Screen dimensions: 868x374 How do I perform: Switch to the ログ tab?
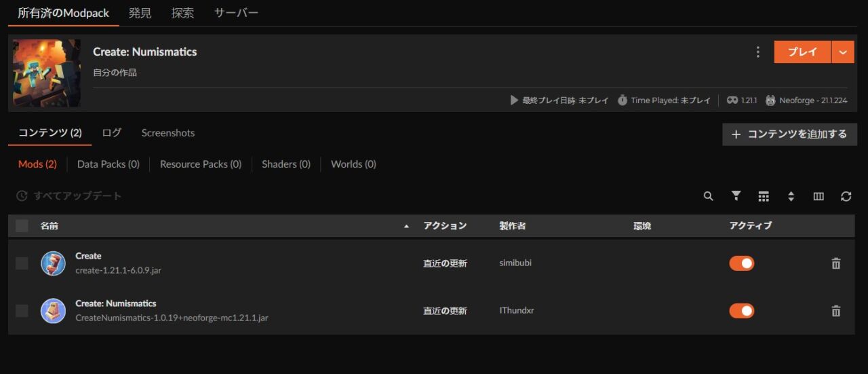pyautogui.click(x=112, y=133)
